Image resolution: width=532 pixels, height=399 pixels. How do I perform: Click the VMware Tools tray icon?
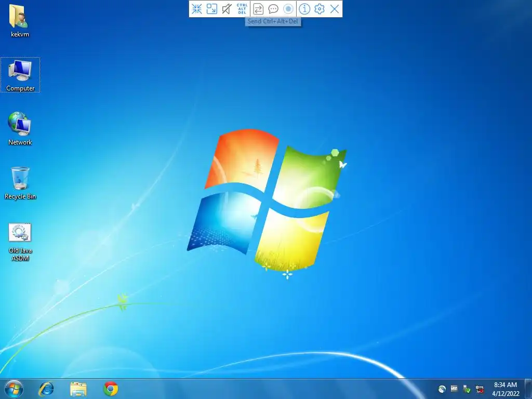454,389
